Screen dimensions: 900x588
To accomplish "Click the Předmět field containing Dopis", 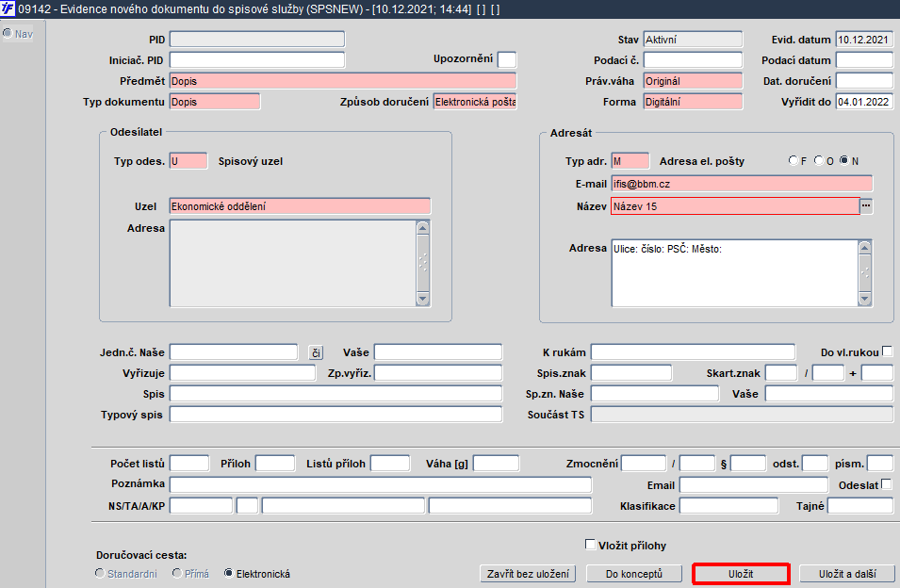I will [343, 81].
